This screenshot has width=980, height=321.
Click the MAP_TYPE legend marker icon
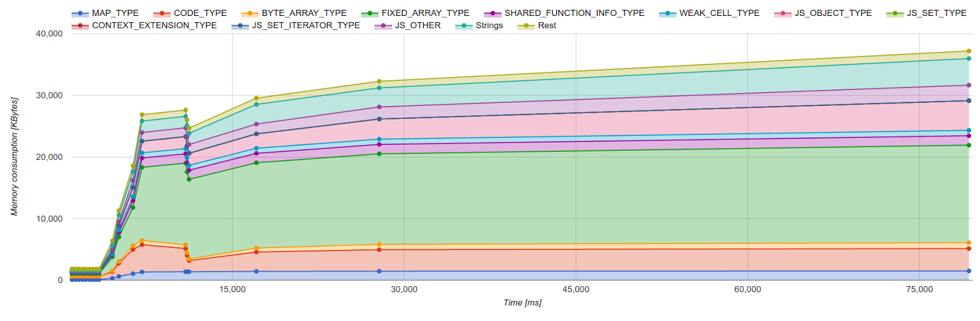point(80,13)
